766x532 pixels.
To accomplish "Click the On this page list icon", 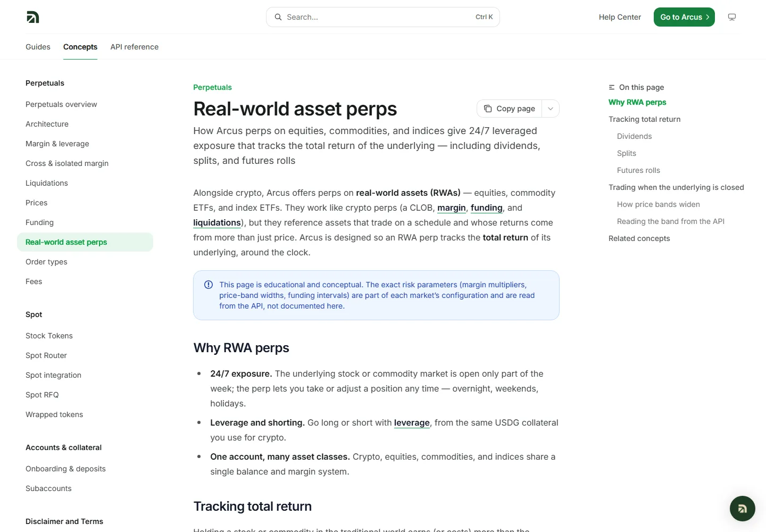I will [x=612, y=87].
